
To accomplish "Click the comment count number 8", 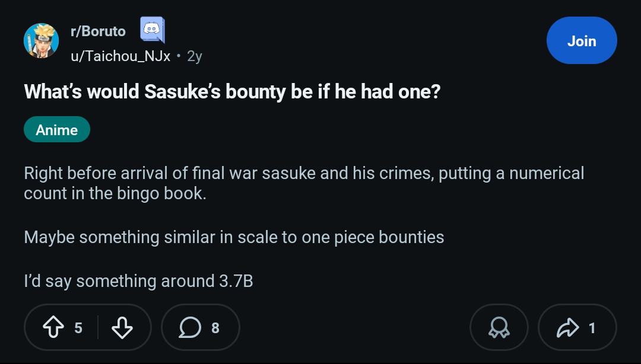I will pos(215,327).
